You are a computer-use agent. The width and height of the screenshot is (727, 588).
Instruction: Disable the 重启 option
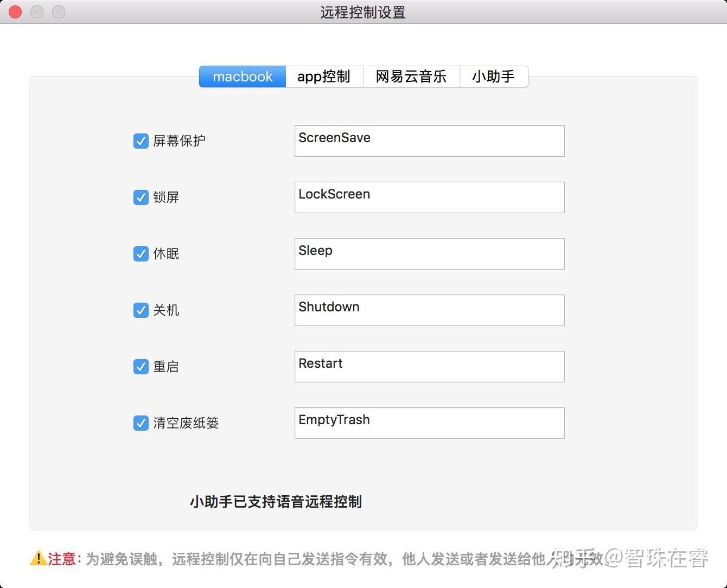pyautogui.click(x=141, y=367)
